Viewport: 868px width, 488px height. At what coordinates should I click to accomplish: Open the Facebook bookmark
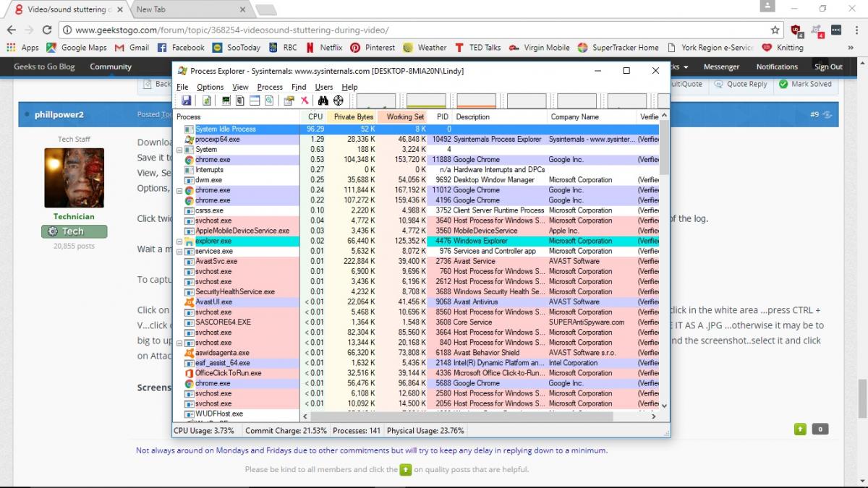click(181, 48)
